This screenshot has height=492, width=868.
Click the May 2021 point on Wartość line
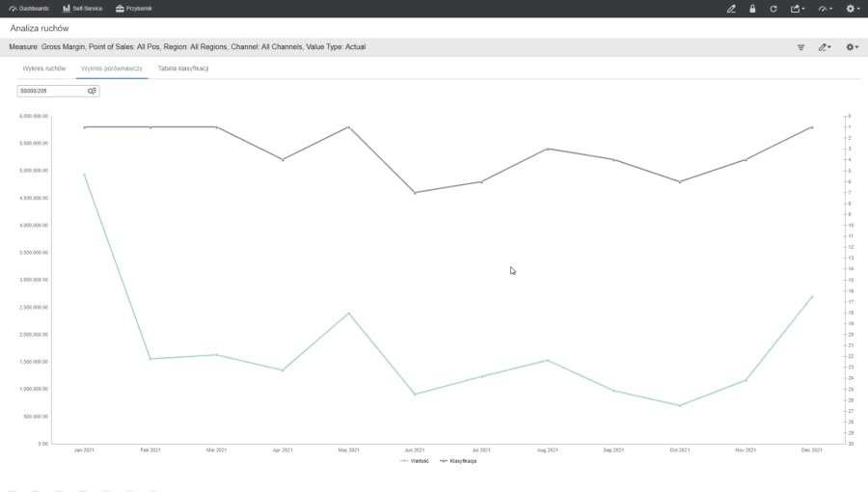349,314
